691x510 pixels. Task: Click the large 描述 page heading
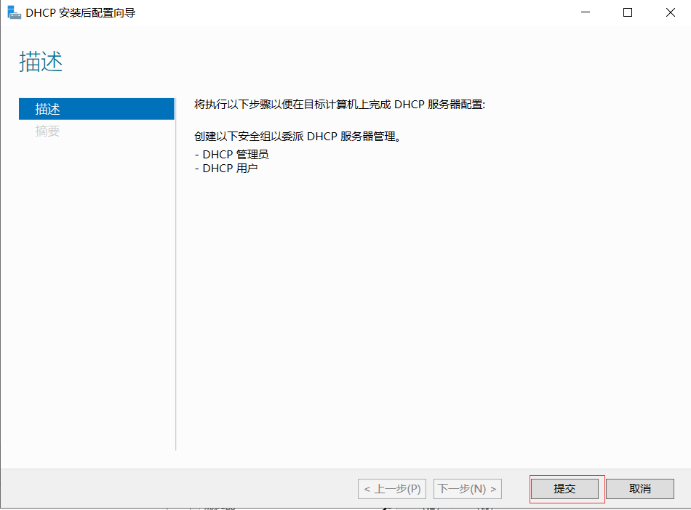coord(41,61)
